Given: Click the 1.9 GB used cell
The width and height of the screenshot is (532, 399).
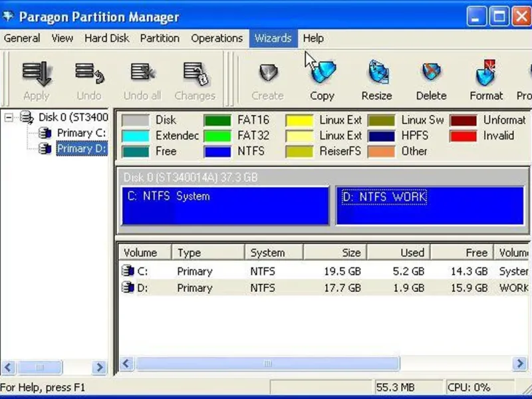Looking at the screenshot, I should pos(408,288).
